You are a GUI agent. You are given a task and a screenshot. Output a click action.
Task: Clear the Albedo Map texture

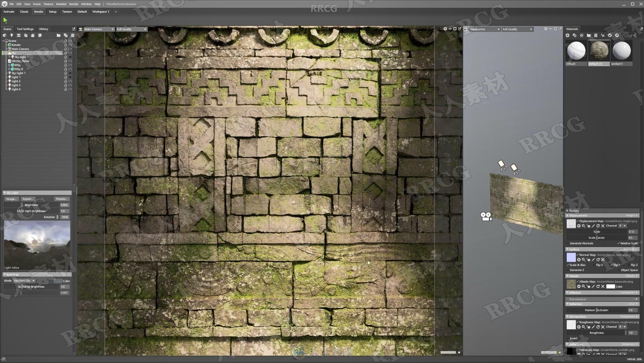point(603,287)
